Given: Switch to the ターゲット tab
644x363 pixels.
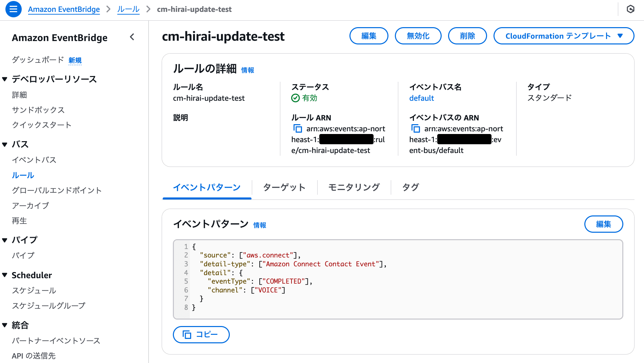Looking at the screenshot, I should point(284,187).
